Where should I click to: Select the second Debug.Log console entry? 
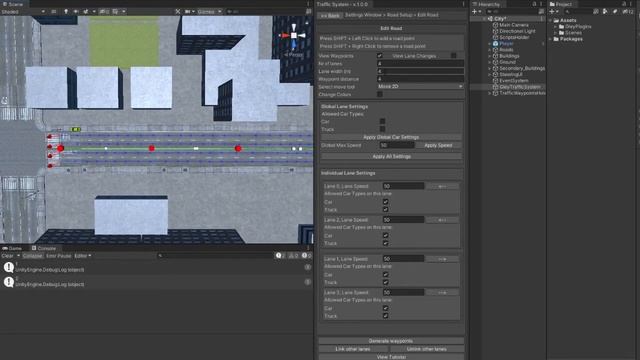(156, 282)
